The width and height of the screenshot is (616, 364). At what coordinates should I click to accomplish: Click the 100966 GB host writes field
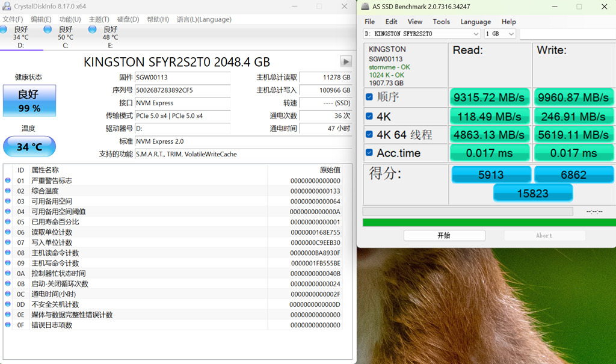[325, 90]
